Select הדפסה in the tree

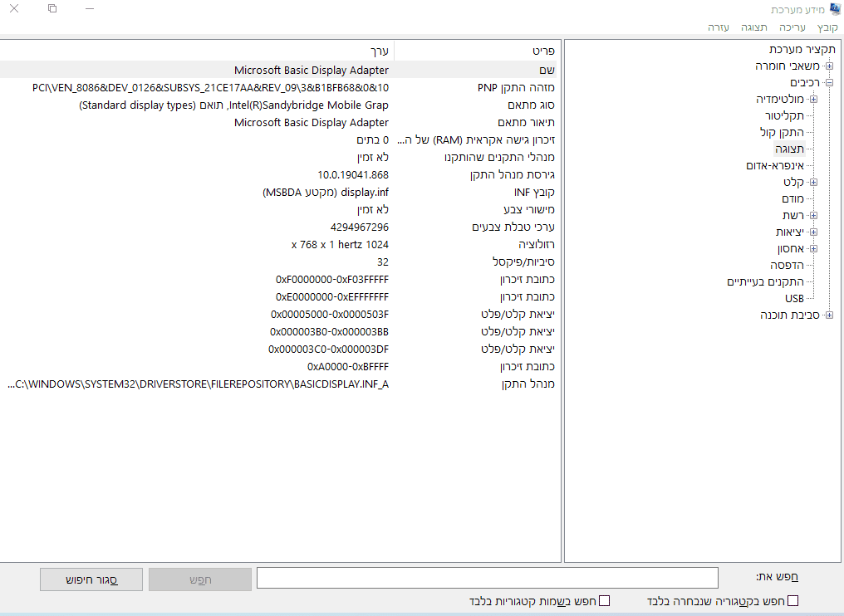pyautogui.click(x=787, y=265)
